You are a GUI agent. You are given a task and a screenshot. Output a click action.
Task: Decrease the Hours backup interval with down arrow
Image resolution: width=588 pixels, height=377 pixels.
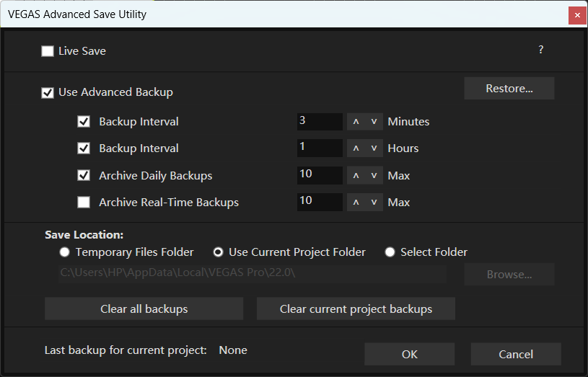click(x=374, y=148)
